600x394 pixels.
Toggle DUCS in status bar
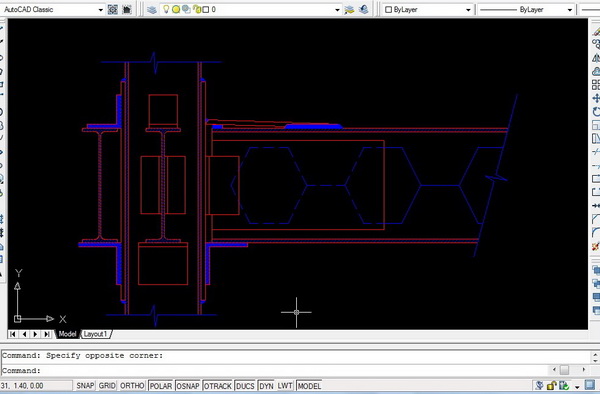click(245, 386)
